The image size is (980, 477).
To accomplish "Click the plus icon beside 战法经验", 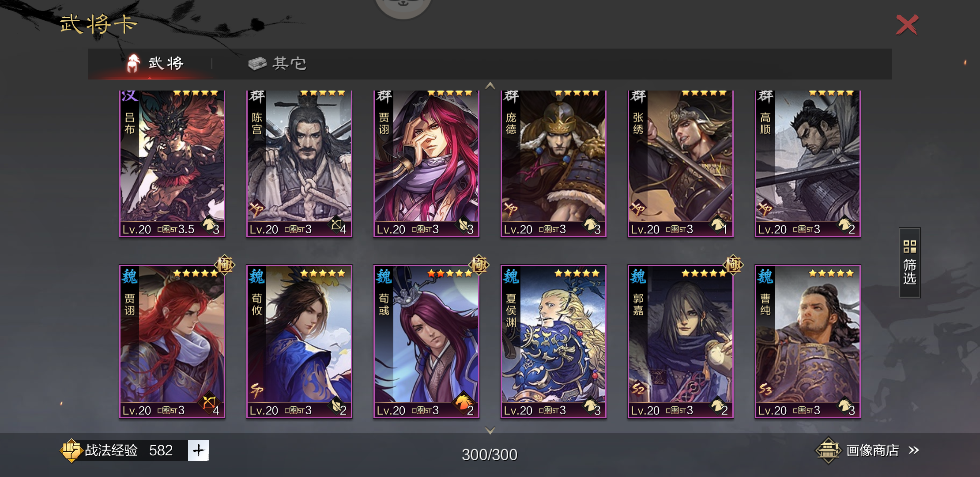I will pyautogui.click(x=198, y=450).
